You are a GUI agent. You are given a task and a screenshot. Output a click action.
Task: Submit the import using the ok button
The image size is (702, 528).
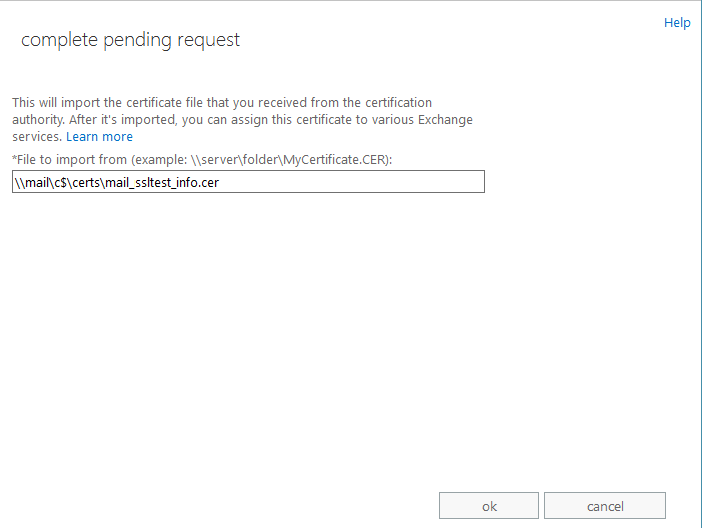coord(489,506)
